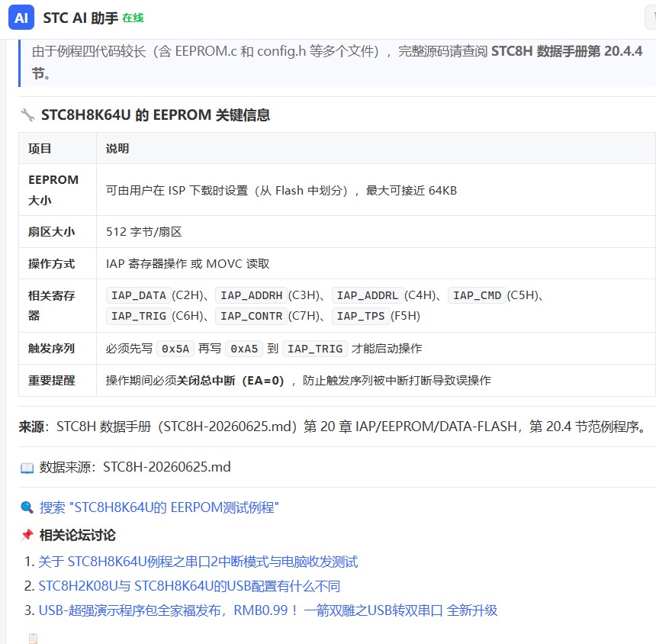This screenshot has width=656, height=644.
Task: Open link comparing STC8H2K08U USB配置
Action: [x=189, y=586]
